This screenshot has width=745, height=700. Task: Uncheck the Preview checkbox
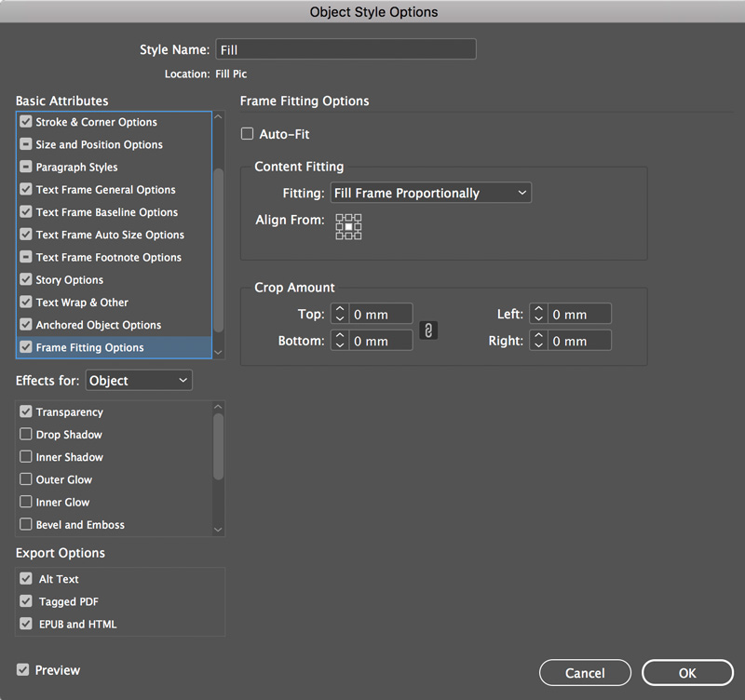[x=22, y=669]
